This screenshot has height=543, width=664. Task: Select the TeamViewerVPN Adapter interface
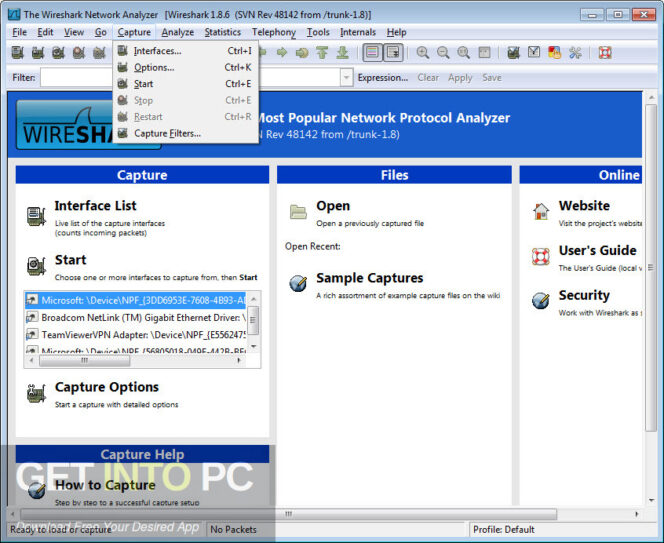click(x=136, y=335)
